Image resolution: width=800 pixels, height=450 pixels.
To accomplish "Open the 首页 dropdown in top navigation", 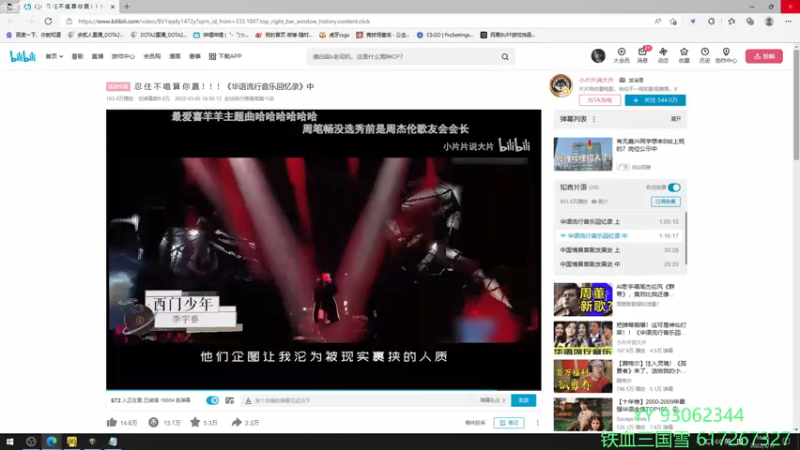I will click(54, 56).
